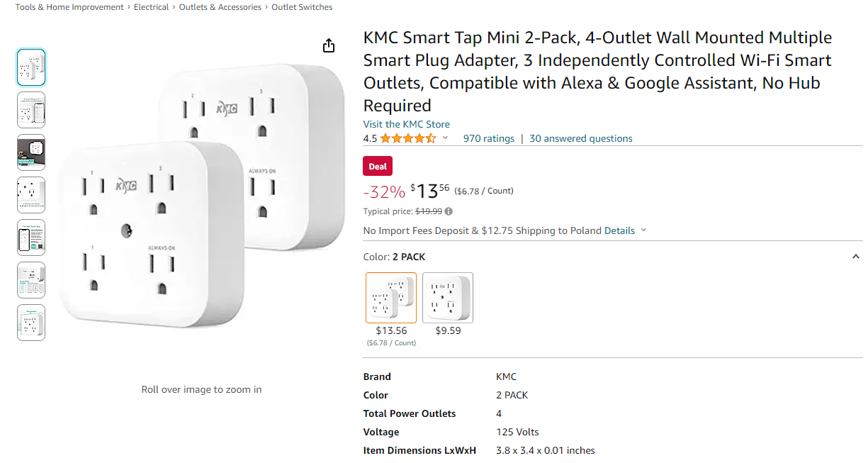The height and width of the screenshot is (463, 868).
Task: Choose the $9.59 single pack option
Action: pos(448,298)
